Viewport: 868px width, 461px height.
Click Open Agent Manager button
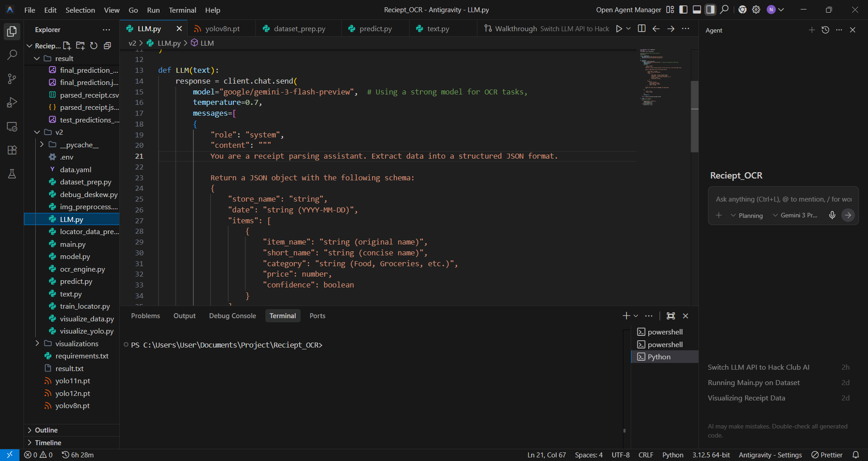(x=628, y=10)
